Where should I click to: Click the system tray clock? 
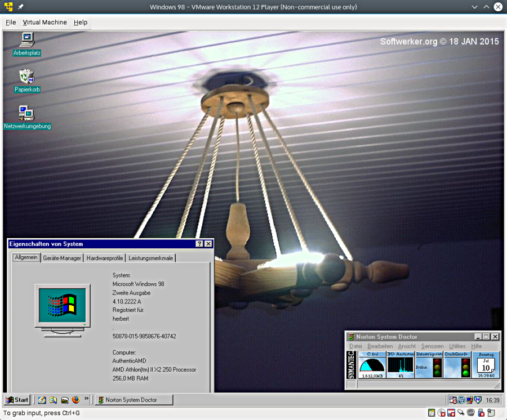[x=492, y=400]
